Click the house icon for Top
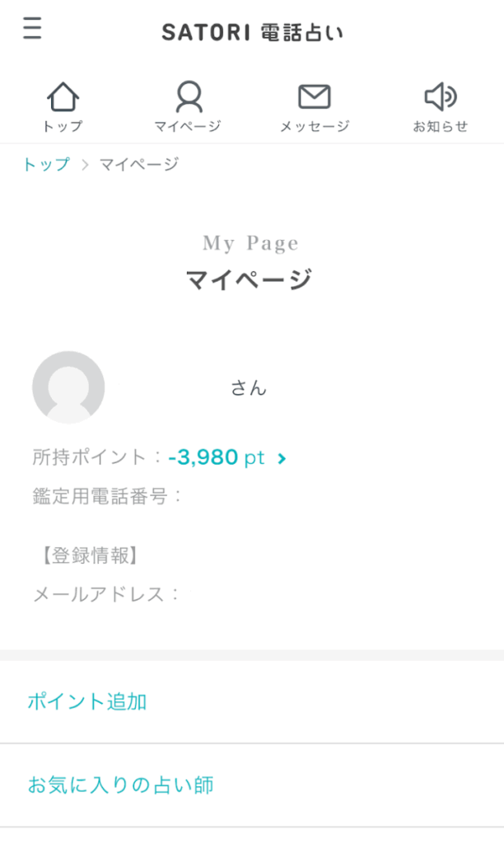This screenshot has height=844, width=504. point(63,98)
